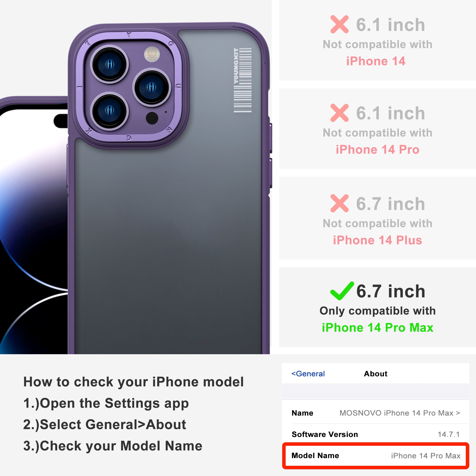Click the red X beside iPhone 14
This screenshot has height=476, width=476.
tap(340, 24)
